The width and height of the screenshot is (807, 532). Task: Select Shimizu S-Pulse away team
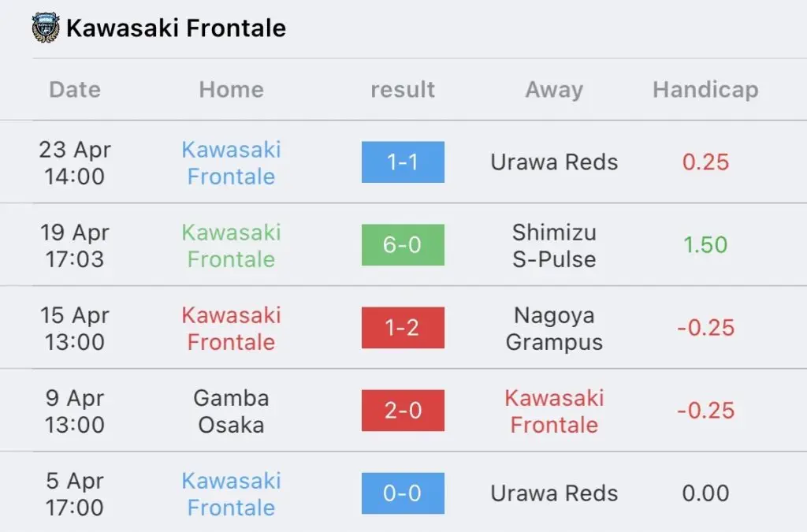(x=554, y=245)
